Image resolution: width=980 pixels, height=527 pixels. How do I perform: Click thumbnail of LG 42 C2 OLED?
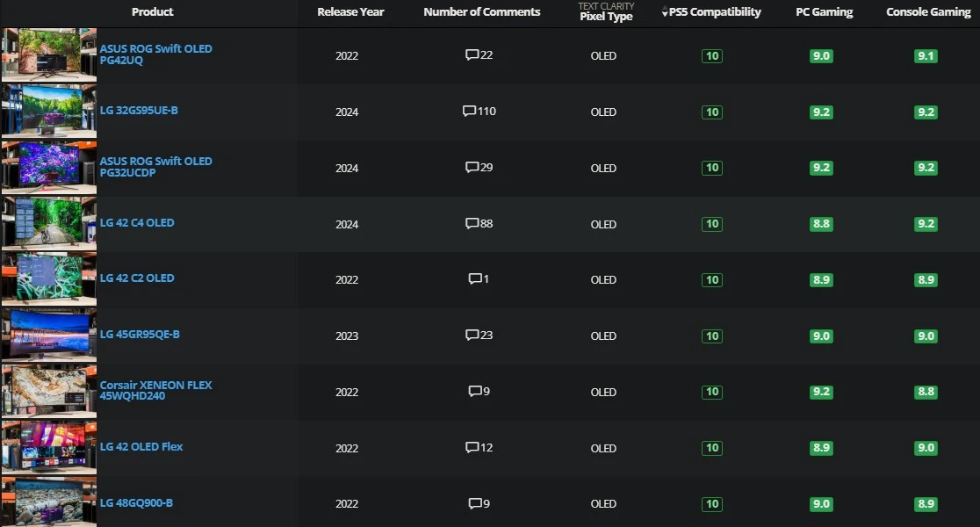(49, 278)
